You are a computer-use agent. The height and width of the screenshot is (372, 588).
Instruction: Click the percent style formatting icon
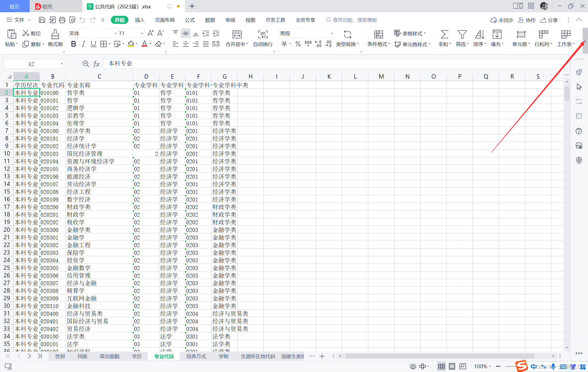298,44
